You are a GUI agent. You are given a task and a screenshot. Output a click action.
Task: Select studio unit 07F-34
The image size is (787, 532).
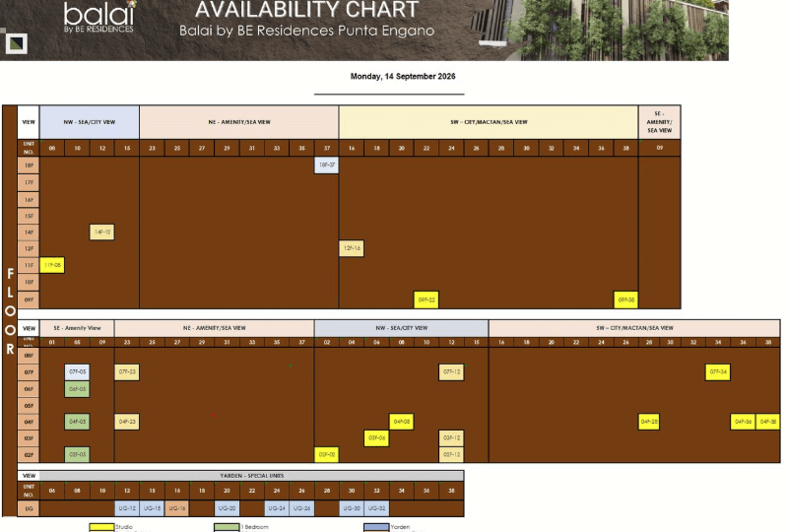pyautogui.click(x=718, y=371)
